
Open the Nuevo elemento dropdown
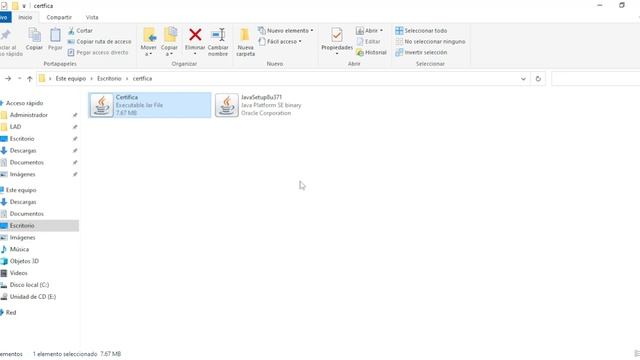[x=286, y=31]
